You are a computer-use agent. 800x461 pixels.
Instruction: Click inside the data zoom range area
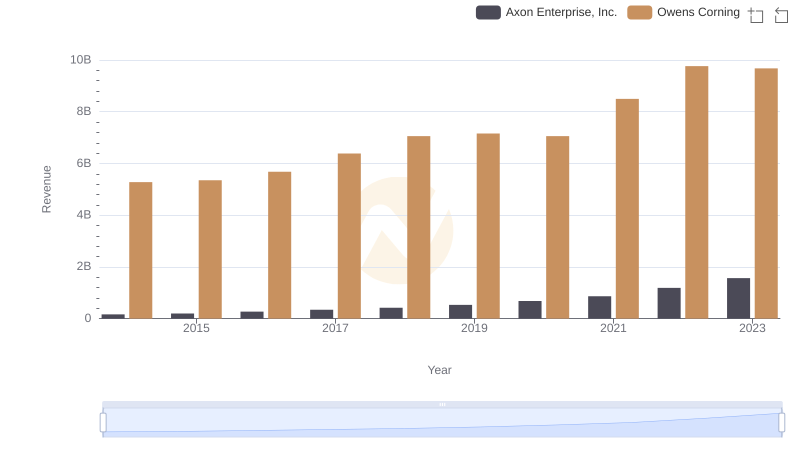coord(442,423)
